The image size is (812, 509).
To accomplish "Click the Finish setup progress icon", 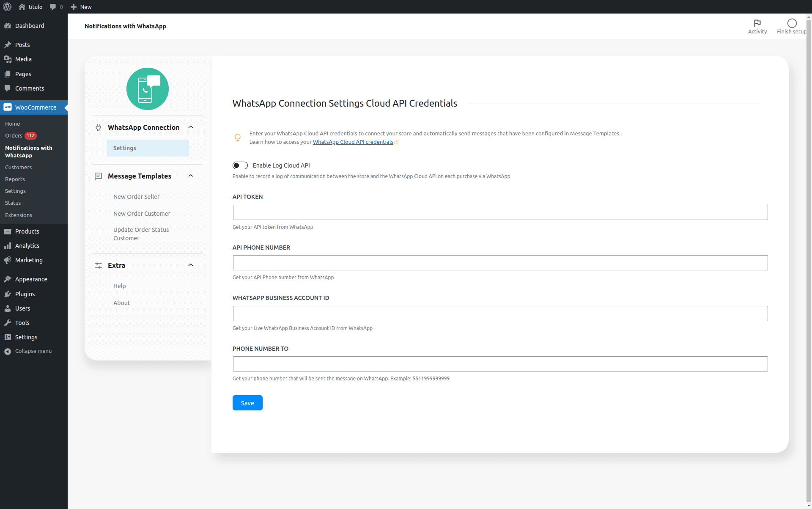I will coord(791,23).
